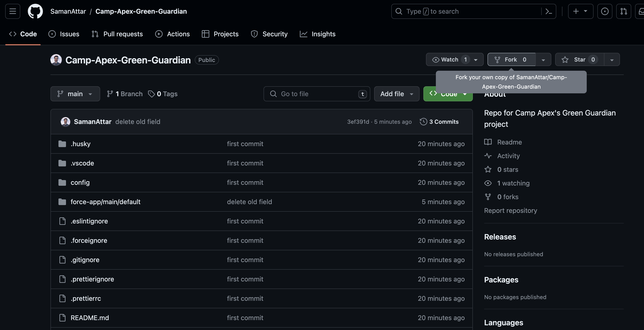Open the config folder
The image size is (644, 330).
coord(80,182)
